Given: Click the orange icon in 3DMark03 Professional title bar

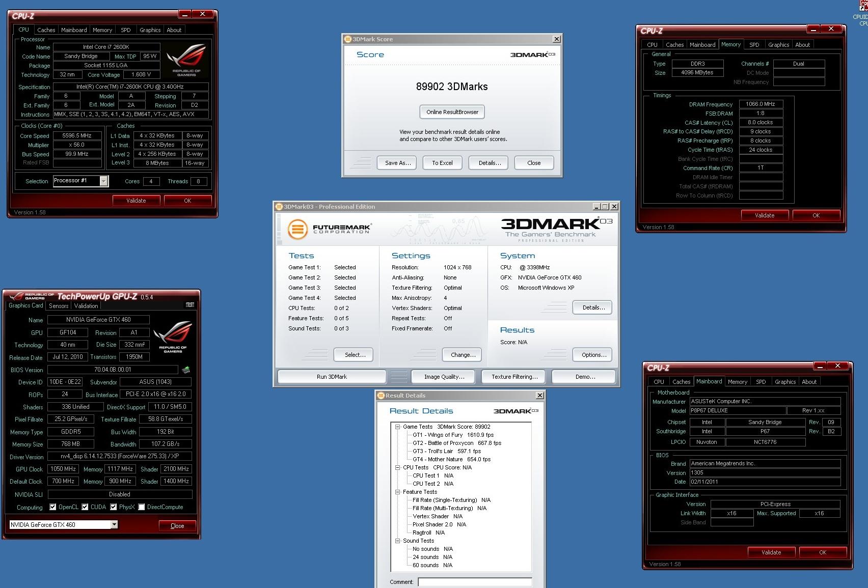Looking at the screenshot, I should click(279, 207).
